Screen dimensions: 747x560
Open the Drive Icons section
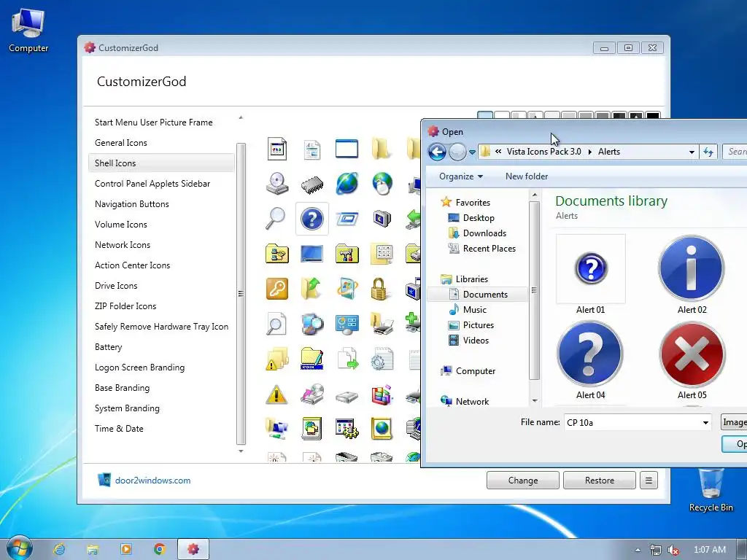point(116,286)
